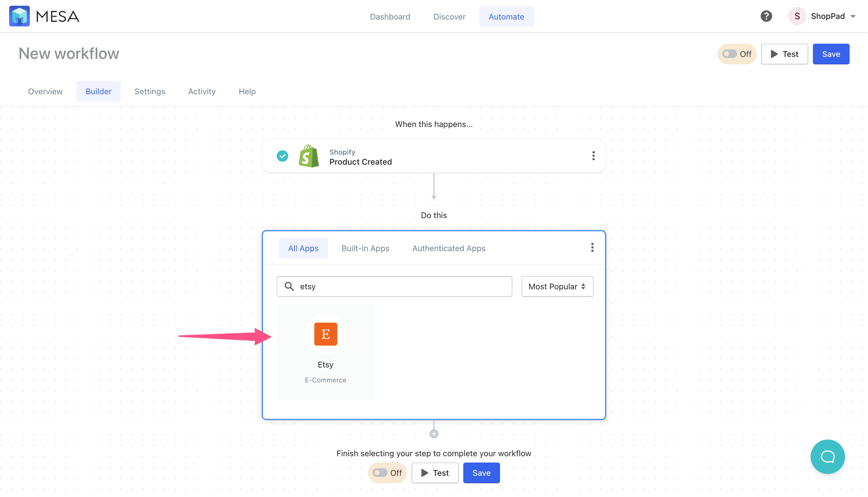The image size is (868, 497).
Task: Click the bottom Test button
Action: [x=435, y=473]
